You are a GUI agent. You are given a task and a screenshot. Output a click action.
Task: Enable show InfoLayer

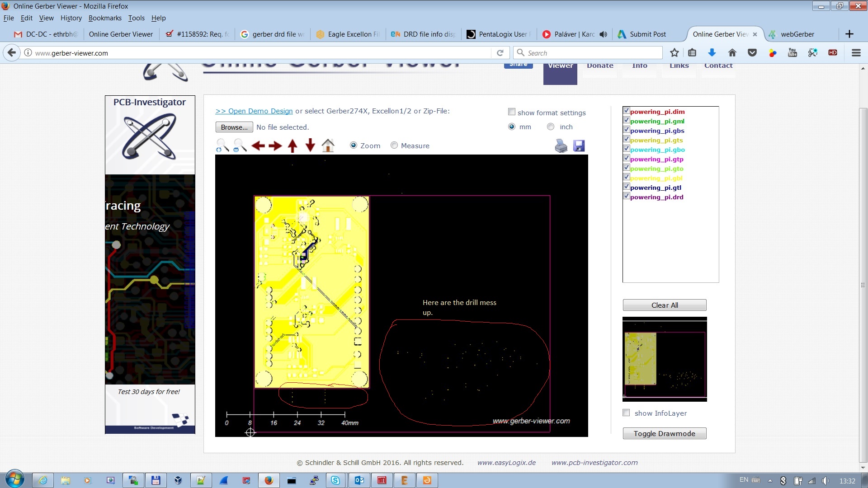point(626,413)
